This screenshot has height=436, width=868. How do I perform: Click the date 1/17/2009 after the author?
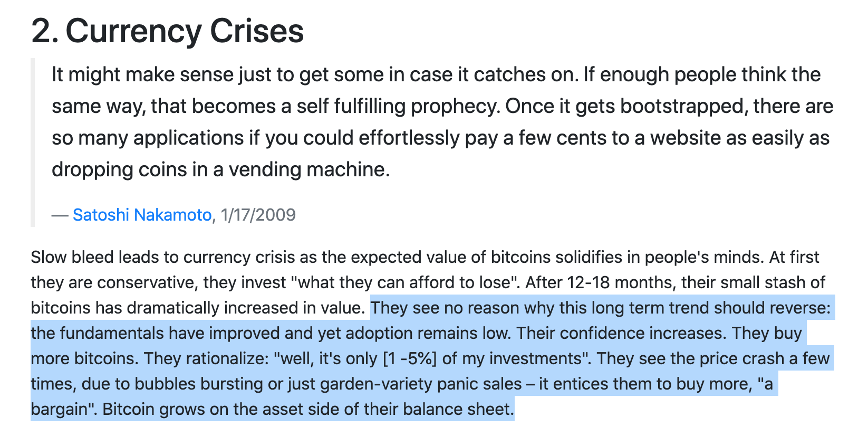click(258, 215)
